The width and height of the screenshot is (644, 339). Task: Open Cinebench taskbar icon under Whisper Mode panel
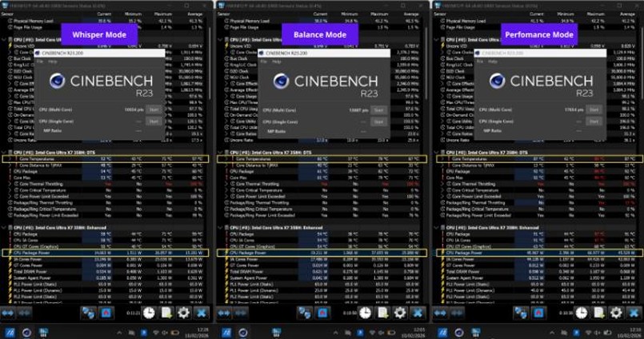point(26,333)
